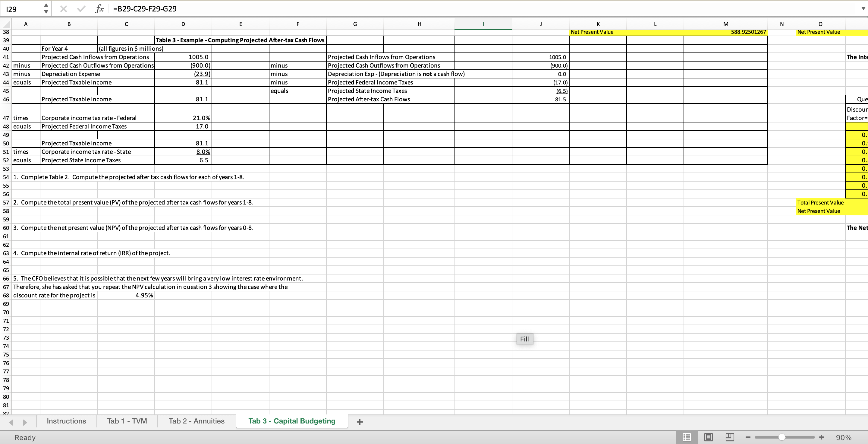Screen dimensions: 868x444
Task: Open the Tab 1 - TVM worksheet
Action: 127,421
